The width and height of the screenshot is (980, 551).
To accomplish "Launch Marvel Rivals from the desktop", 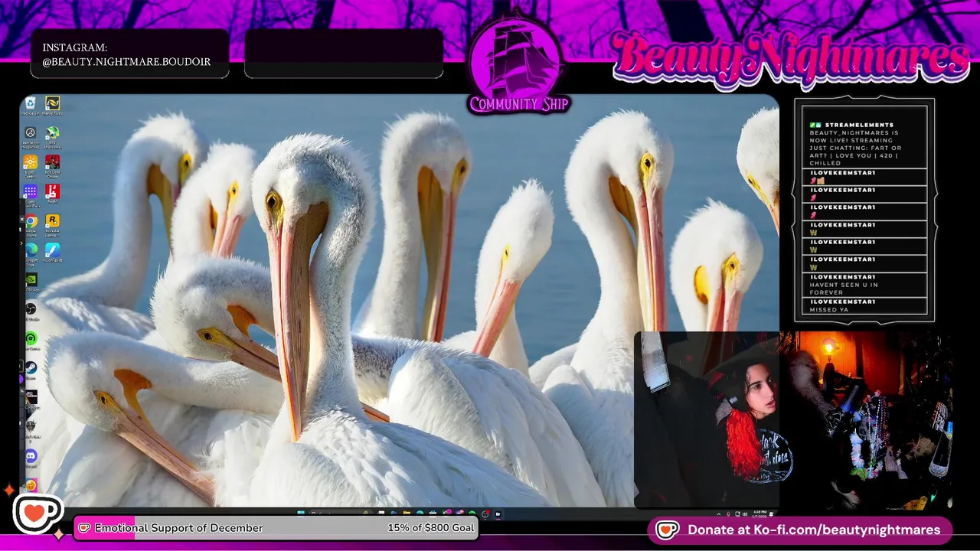I will click(x=53, y=105).
